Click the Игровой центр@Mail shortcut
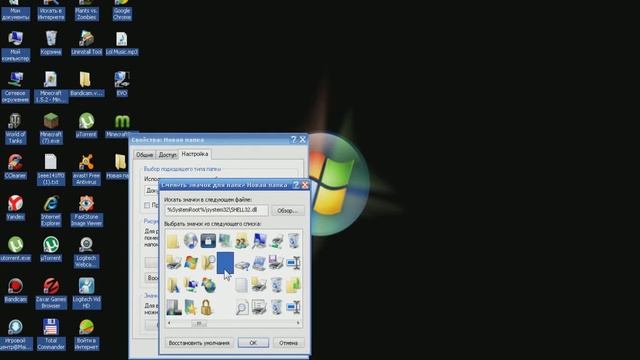Image resolution: width=640 pixels, height=360 pixels. [16, 334]
